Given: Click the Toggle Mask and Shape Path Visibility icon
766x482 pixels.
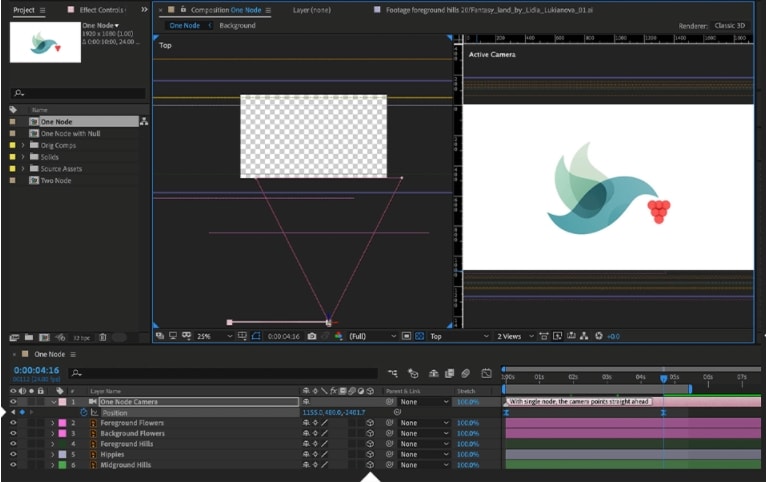Looking at the screenshot, I should click(x=256, y=336).
